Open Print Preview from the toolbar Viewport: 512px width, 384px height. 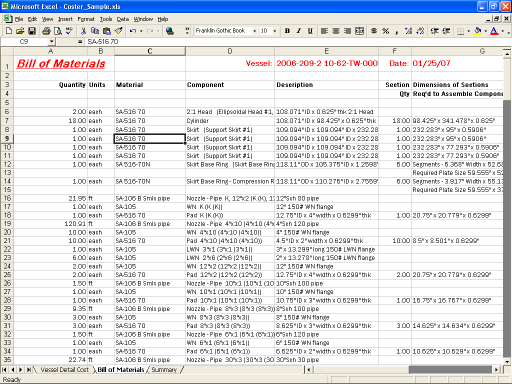point(58,31)
